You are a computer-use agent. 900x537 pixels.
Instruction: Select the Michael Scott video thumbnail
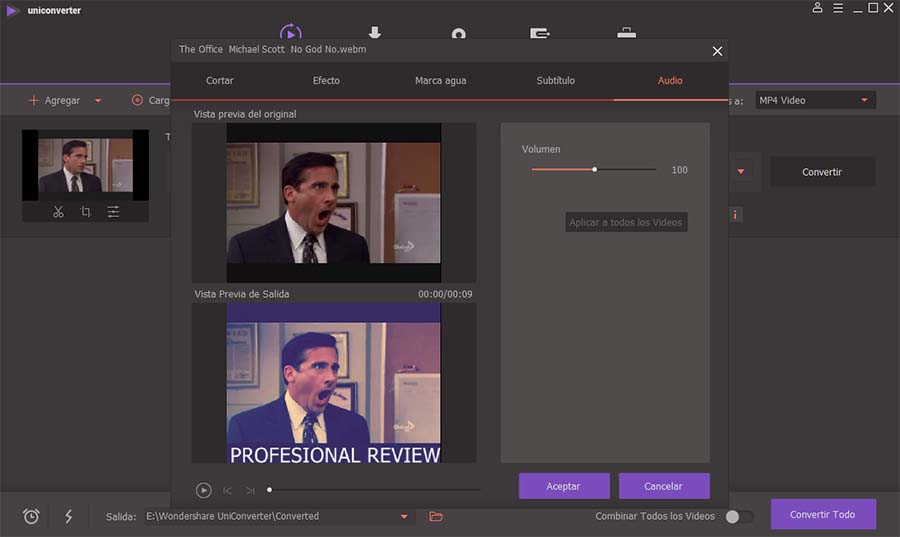coord(86,165)
